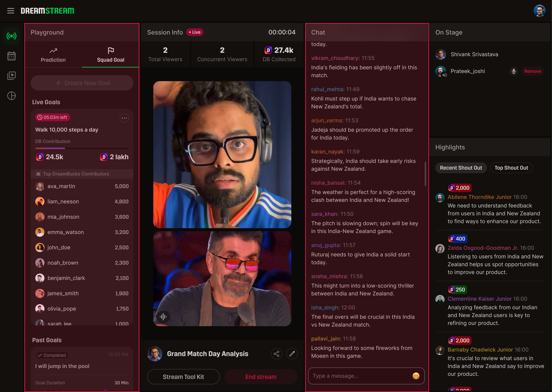Click Zelda Osgood-Goodman Jr. name

click(483, 248)
